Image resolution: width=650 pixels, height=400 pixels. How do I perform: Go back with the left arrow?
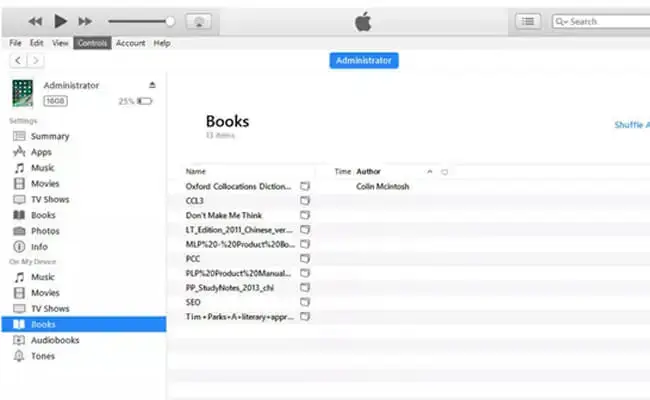click(18, 61)
